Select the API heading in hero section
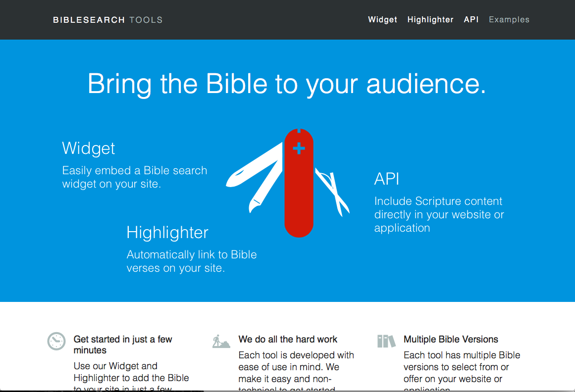Screen dimensions: 575x392 click(386, 179)
